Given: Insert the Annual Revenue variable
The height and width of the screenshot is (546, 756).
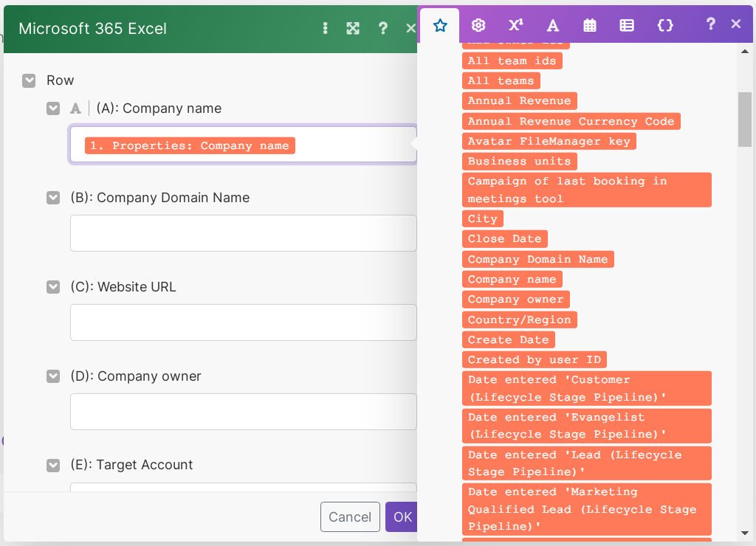Looking at the screenshot, I should point(519,101).
